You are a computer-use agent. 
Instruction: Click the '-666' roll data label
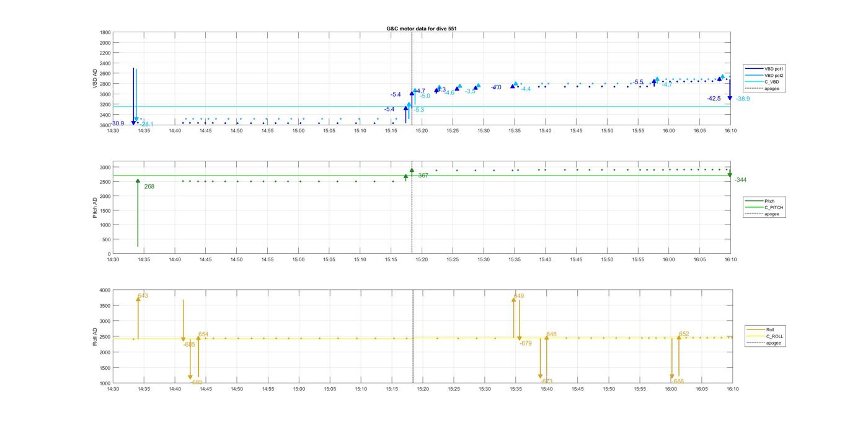(678, 381)
